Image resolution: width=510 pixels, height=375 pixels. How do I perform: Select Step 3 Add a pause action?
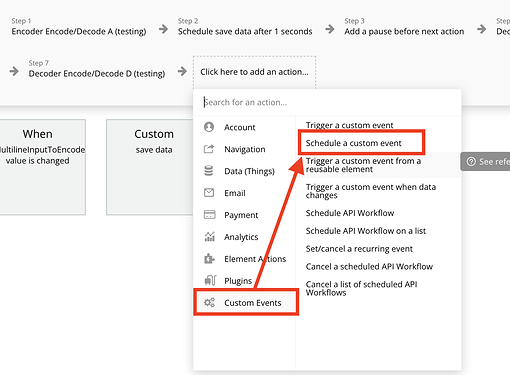pyautogui.click(x=404, y=27)
